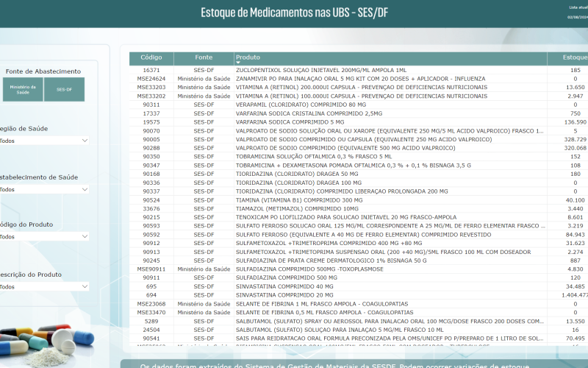Viewport: 588px width, 368px height.
Task: Click stock value 328.729
Action: tap(575, 139)
